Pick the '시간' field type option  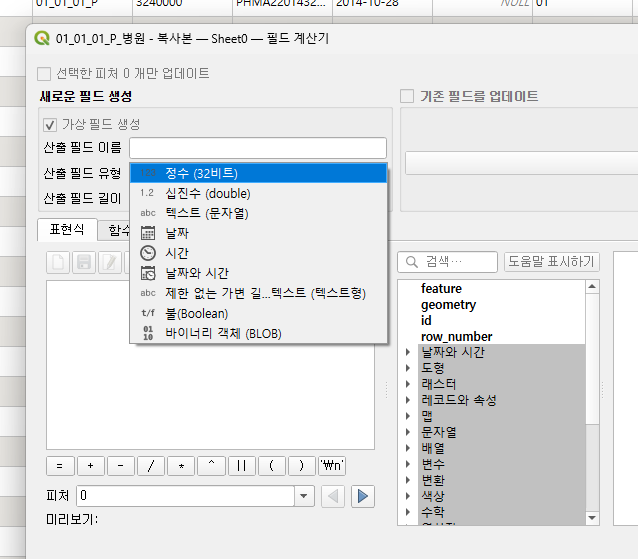[258, 253]
